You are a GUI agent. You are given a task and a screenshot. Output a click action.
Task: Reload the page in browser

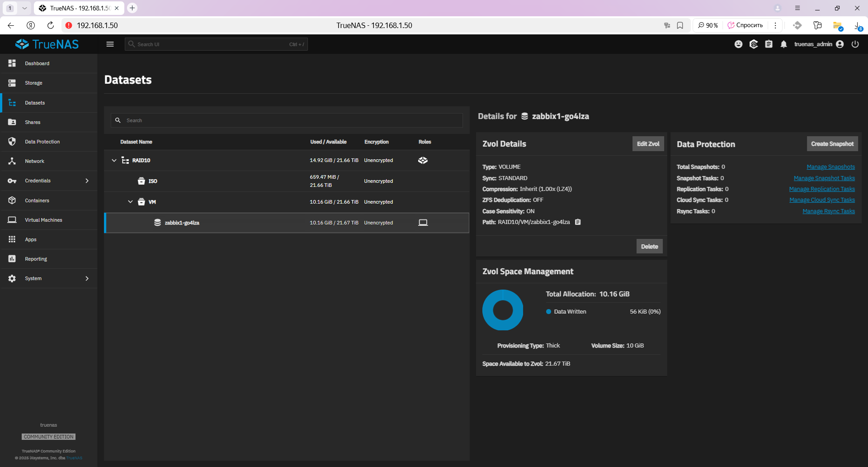(51, 25)
